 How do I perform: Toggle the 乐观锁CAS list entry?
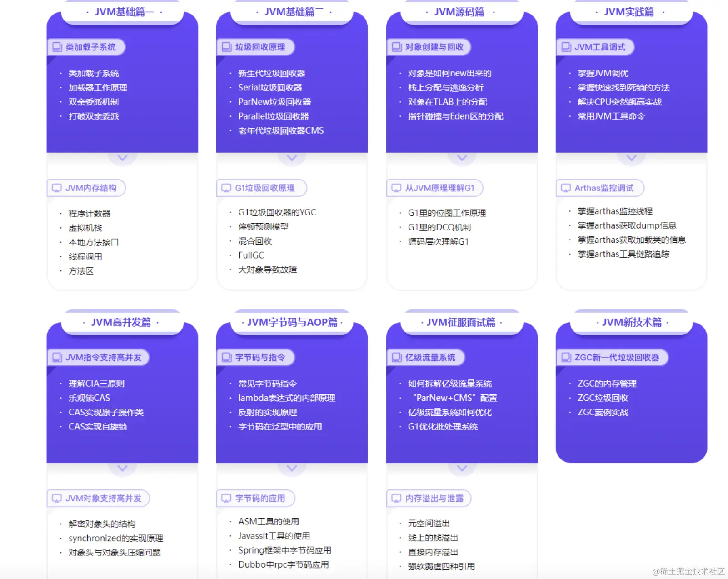pyautogui.click(x=89, y=398)
